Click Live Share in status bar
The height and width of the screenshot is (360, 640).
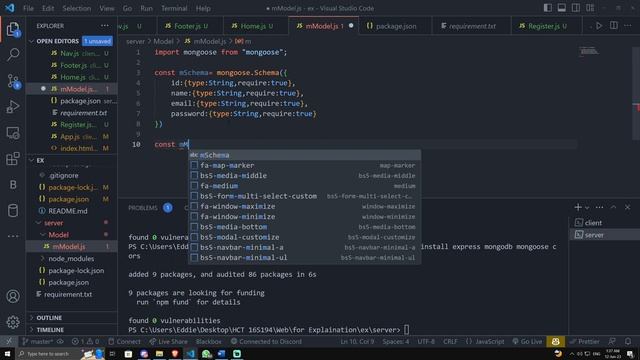click(x=168, y=341)
